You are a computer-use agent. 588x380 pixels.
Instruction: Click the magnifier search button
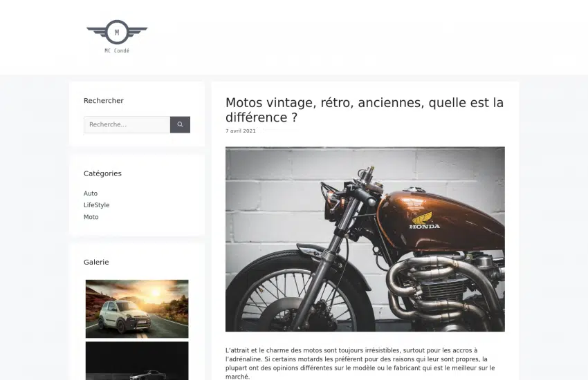coord(180,124)
